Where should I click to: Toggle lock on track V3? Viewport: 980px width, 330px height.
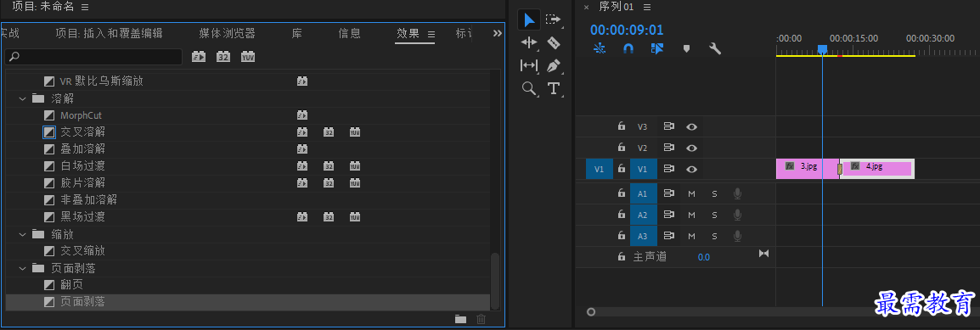(622, 126)
